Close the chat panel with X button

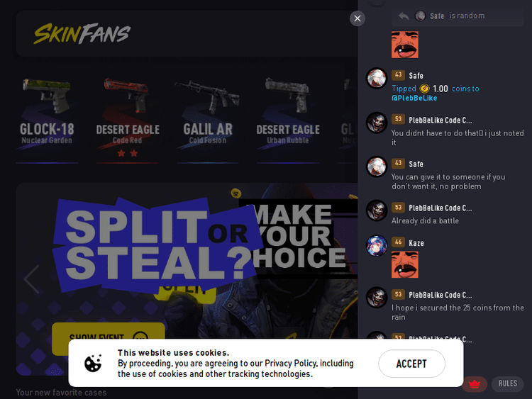(358, 18)
